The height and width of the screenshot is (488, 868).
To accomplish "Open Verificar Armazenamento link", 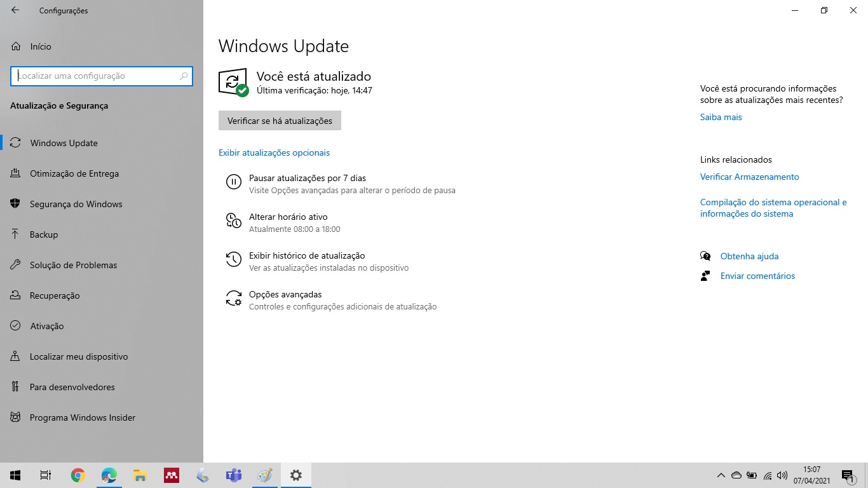I will pyautogui.click(x=749, y=177).
